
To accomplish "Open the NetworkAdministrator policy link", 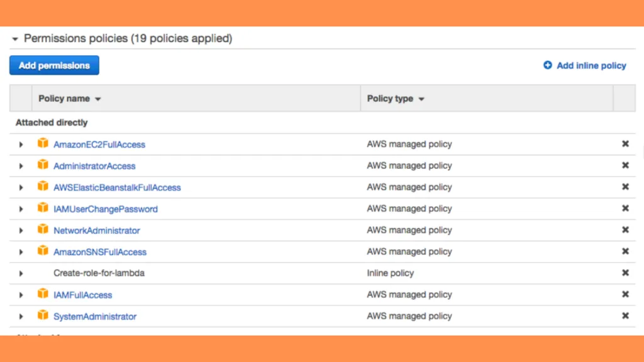I will coord(96,231).
